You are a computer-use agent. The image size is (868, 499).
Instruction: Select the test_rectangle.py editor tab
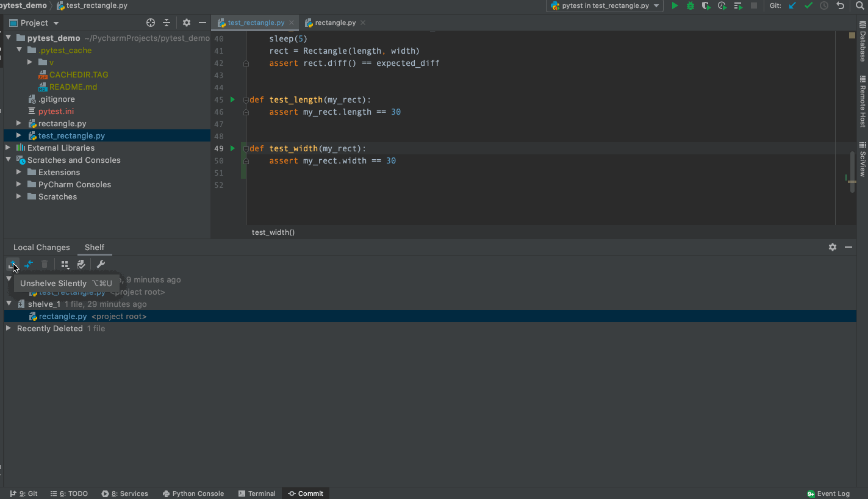[x=256, y=23]
